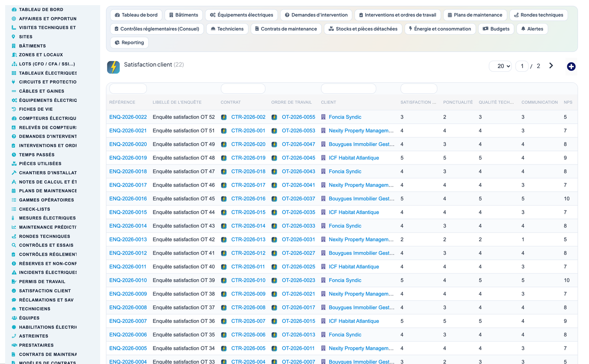Click the Permis de travail icon
The height and width of the screenshot is (364, 589).
click(14, 282)
